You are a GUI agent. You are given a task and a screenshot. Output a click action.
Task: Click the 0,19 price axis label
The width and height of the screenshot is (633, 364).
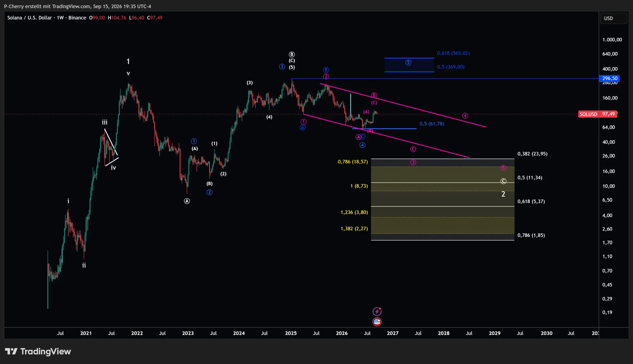point(607,312)
